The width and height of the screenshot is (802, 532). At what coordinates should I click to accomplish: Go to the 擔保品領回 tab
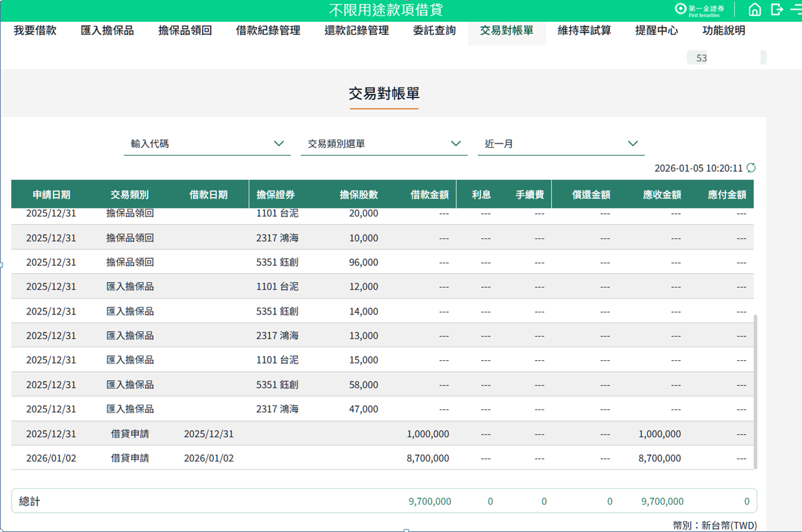point(185,30)
